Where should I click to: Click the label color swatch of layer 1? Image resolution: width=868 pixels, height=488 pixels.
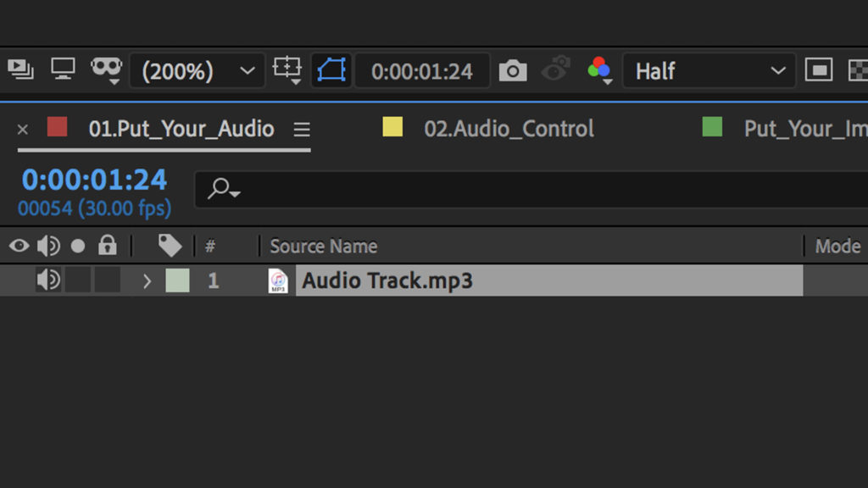pos(177,280)
